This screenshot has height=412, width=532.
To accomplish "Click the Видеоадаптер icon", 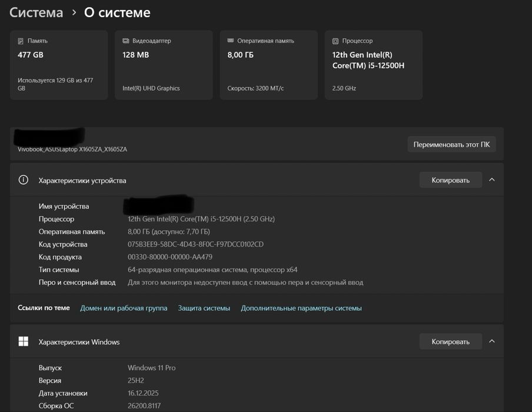I will (125, 41).
